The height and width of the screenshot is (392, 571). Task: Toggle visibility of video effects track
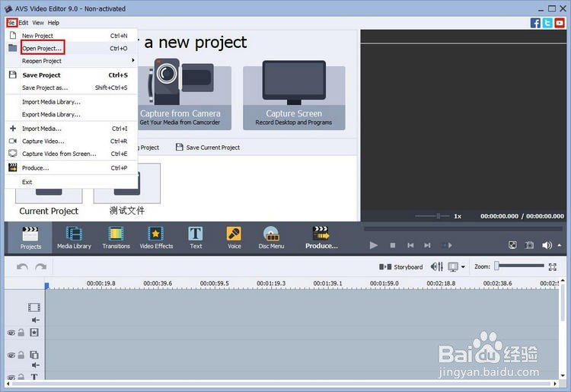click(11, 333)
